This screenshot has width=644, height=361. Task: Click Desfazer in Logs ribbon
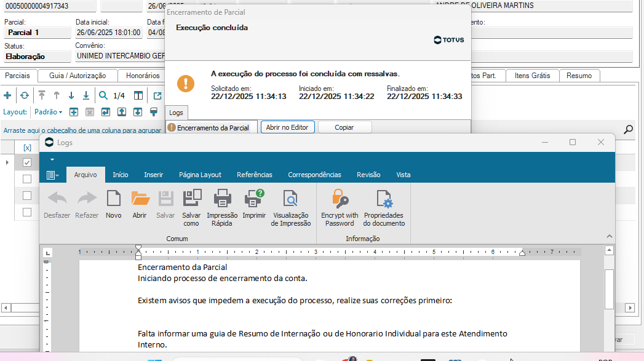pyautogui.click(x=57, y=204)
